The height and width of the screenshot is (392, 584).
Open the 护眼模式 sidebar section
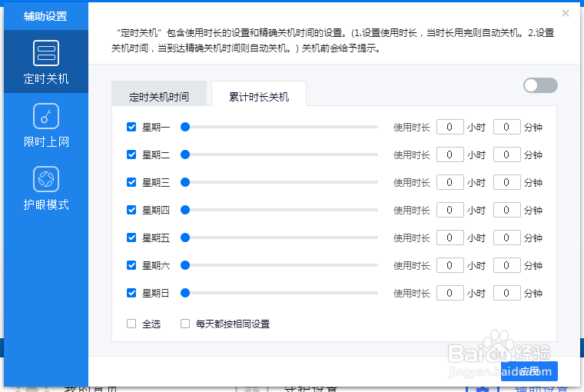pos(46,188)
